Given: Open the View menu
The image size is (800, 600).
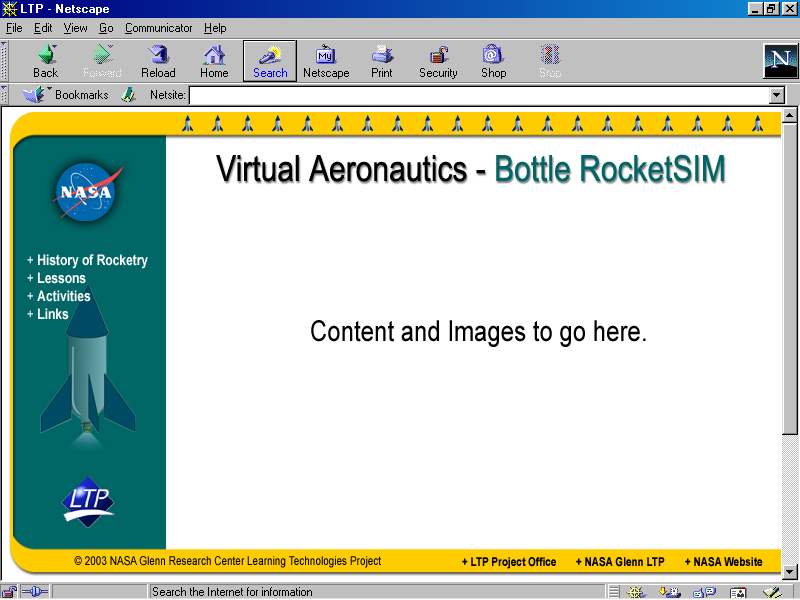Looking at the screenshot, I should pos(76,28).
